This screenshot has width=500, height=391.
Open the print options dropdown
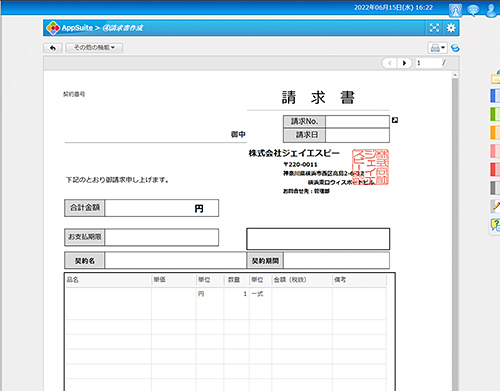pyautogui.click(x=437, y=48)
